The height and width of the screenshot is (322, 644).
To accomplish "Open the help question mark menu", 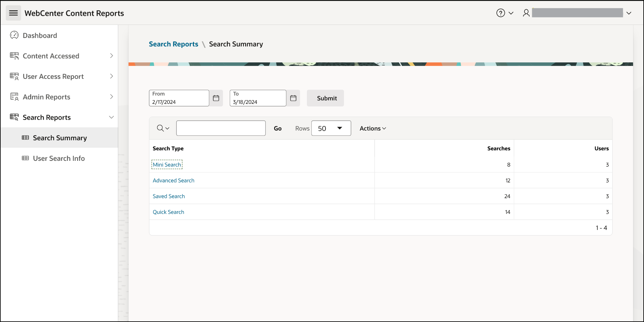I will tap(500, 13).
